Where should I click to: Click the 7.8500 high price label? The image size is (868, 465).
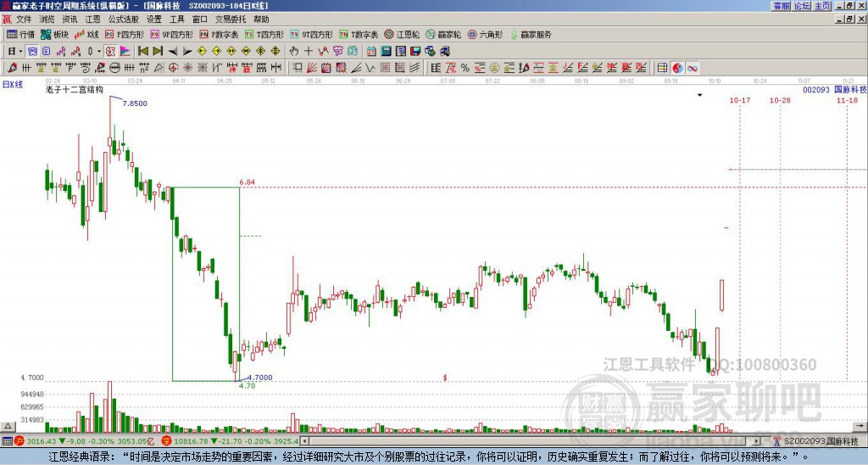(135, 103)
